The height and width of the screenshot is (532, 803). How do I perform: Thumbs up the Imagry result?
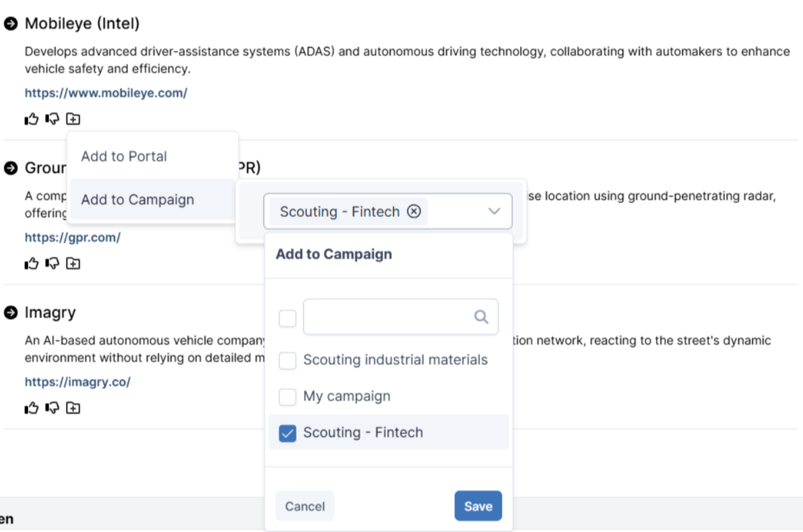coord(32,408)
